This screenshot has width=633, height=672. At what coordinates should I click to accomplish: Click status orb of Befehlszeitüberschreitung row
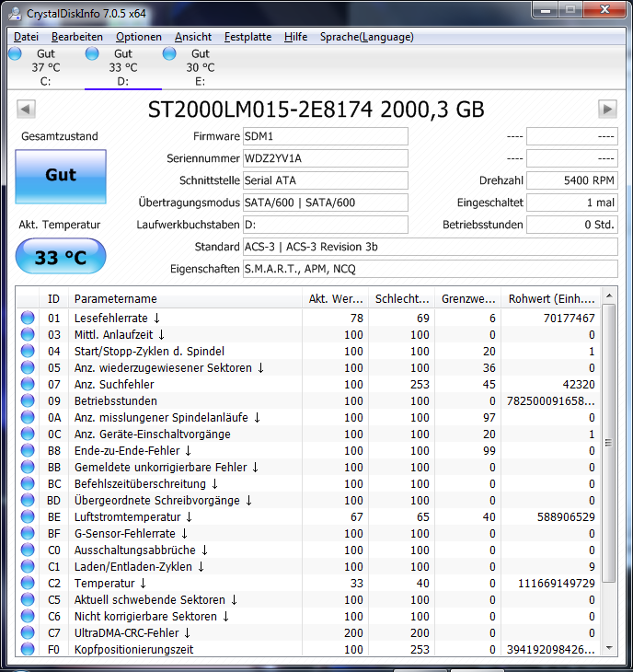pyautogui.click(x=28, y=483)
